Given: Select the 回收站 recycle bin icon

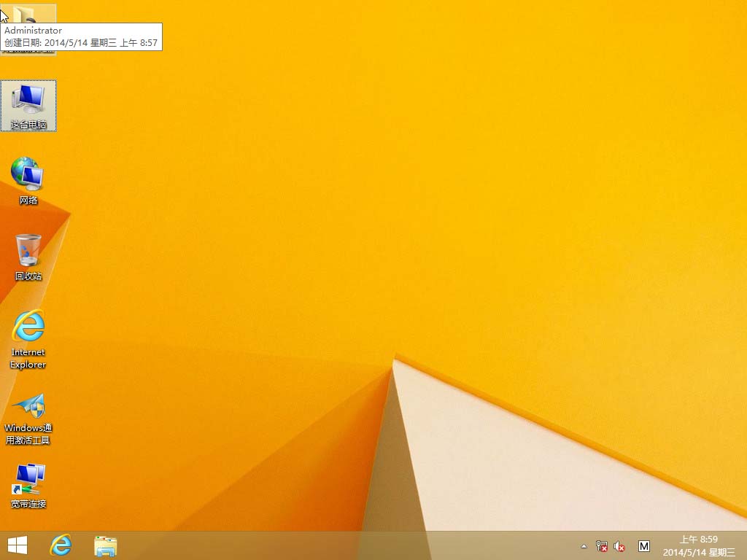Looking at the screenshot, I should coord(28,257).
